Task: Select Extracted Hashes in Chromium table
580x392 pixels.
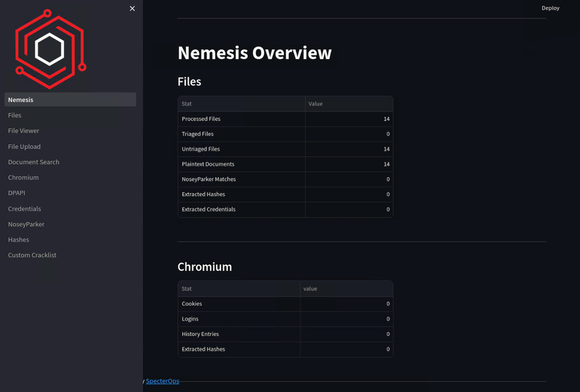Action: coord(239,349)
